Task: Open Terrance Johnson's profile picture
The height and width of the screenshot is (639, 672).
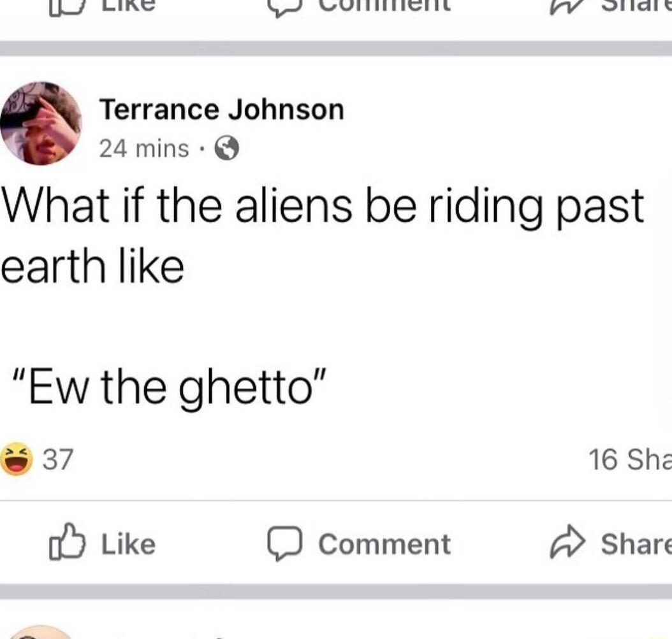Action: [41, 124]
